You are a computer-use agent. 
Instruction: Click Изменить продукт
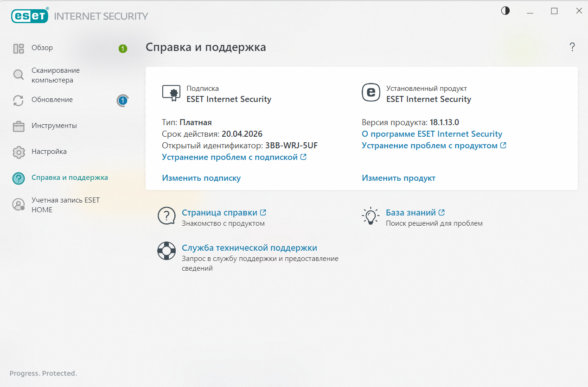[398, 178]
